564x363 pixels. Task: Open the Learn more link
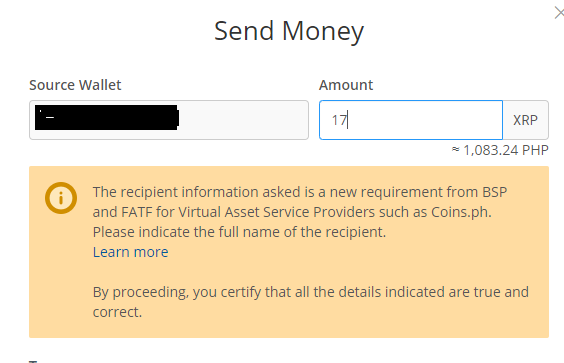131,252
